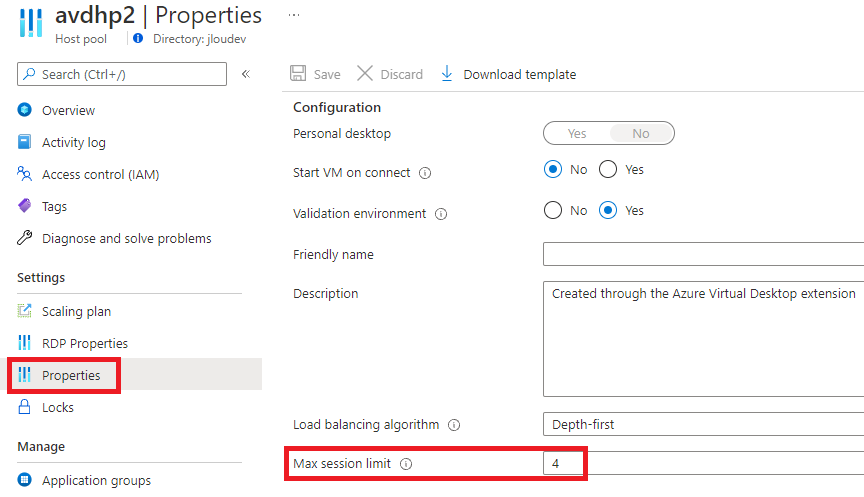Screen dimensions: 864x497
Task: Select Yes for Start VM on connect
Action: pyautogui.click(x=608, y=169)
